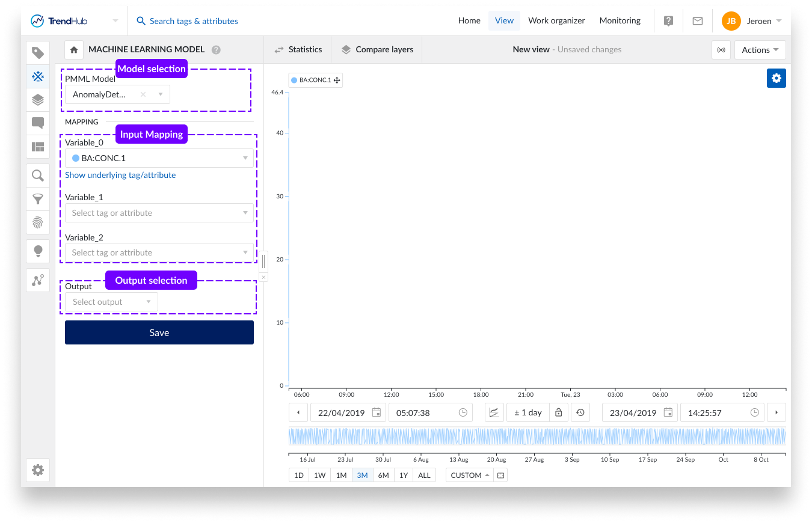The width and height of the screenshot is (812, 523).
Task: Open the help question mark icon
Action: coord(668,21)
